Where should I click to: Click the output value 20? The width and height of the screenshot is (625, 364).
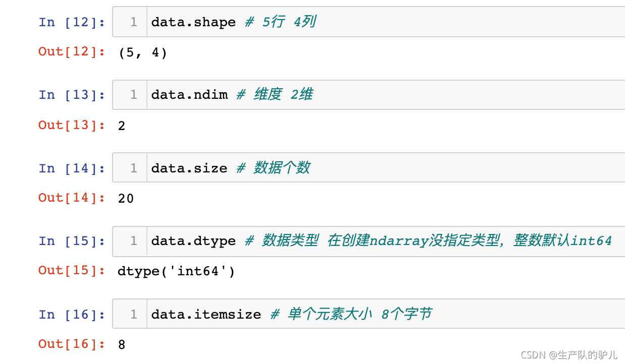pyautogui.click(x=126, y=198)
